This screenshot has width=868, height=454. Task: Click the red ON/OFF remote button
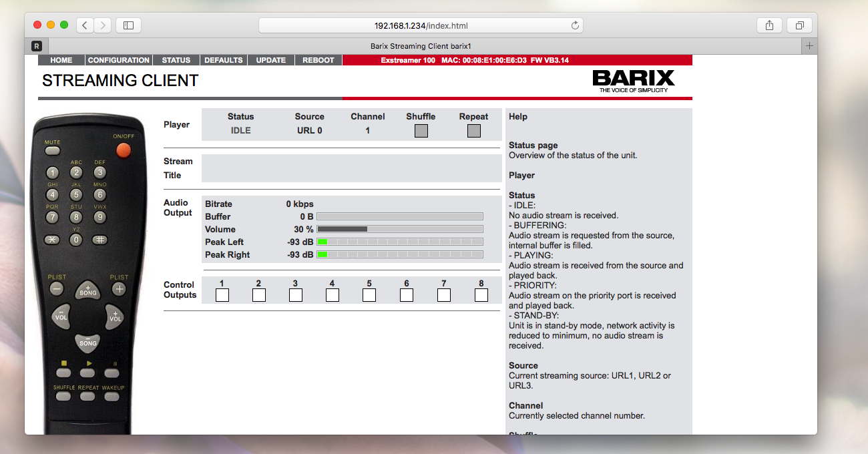point(124,150)
